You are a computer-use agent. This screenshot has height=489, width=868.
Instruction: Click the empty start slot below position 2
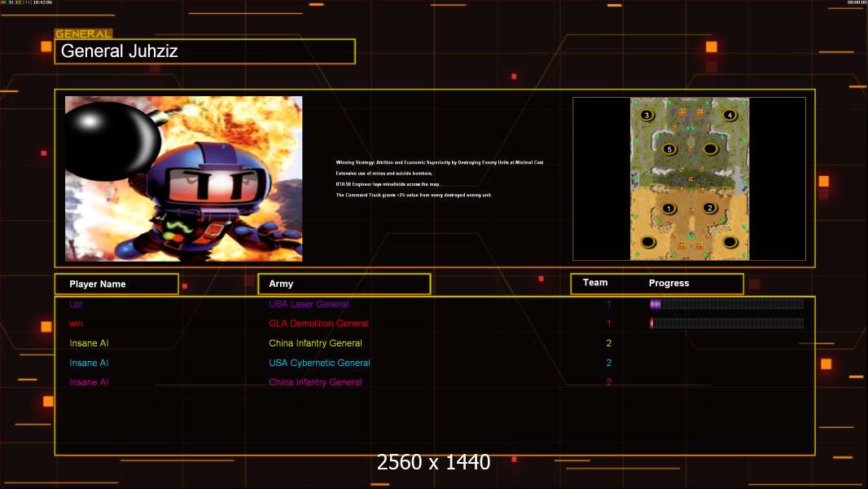tap(730, 242)
